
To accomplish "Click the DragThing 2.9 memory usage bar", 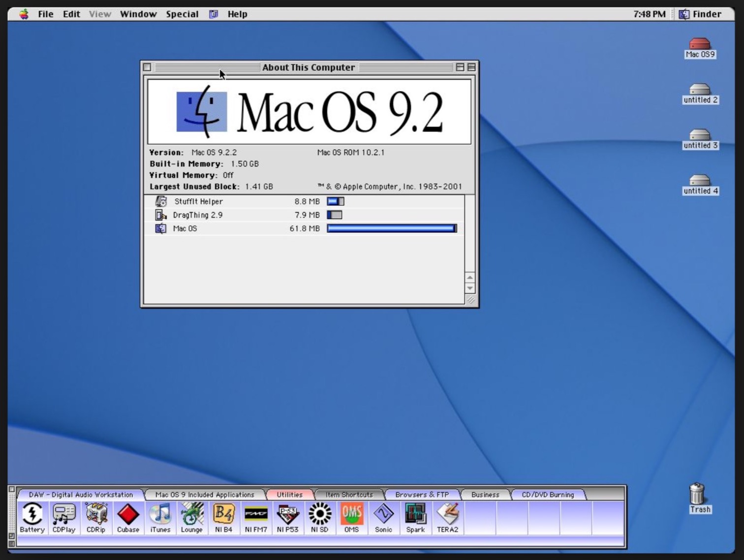I will (x=335, y=215).
